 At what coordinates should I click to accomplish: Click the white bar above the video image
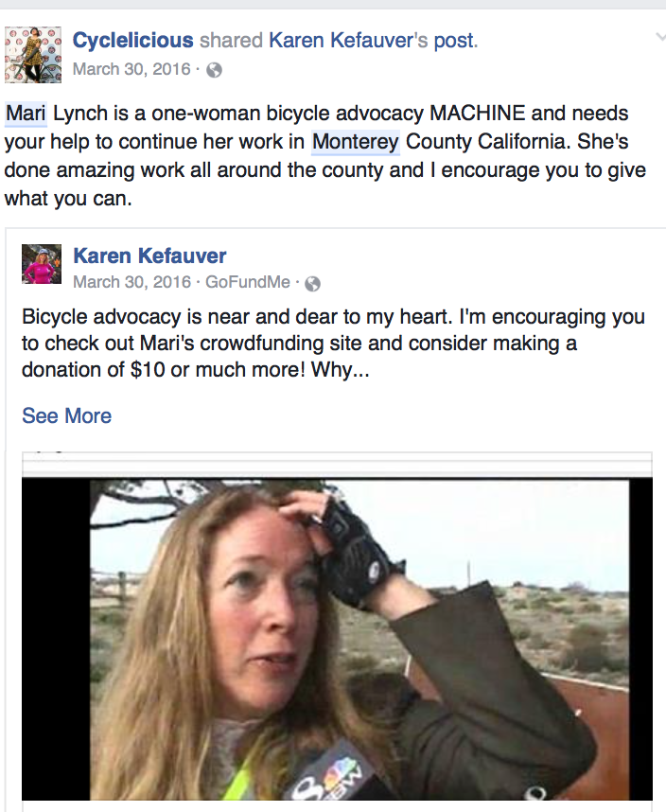click(337, 465)
